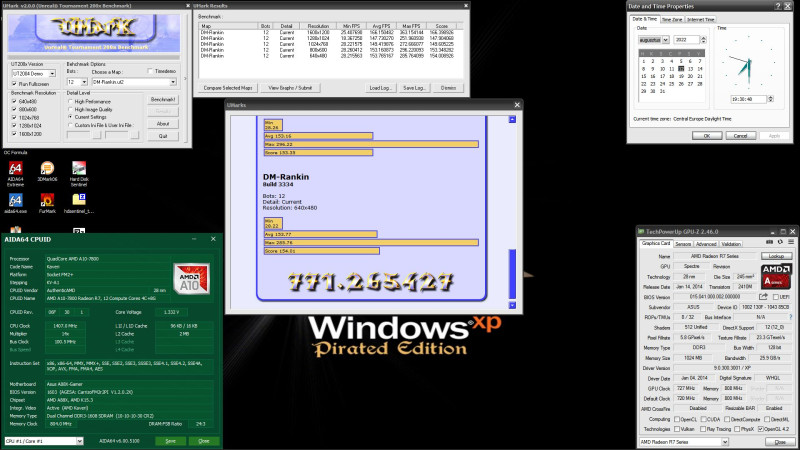
Task: Select Date & Time tab
Action: coord(644,19)
